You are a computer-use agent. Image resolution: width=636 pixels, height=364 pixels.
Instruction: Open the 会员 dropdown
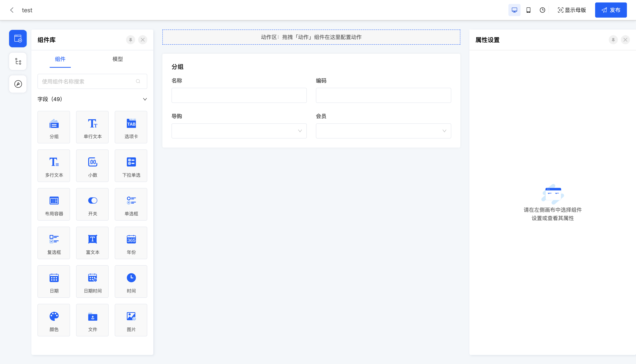coord(383,131)
